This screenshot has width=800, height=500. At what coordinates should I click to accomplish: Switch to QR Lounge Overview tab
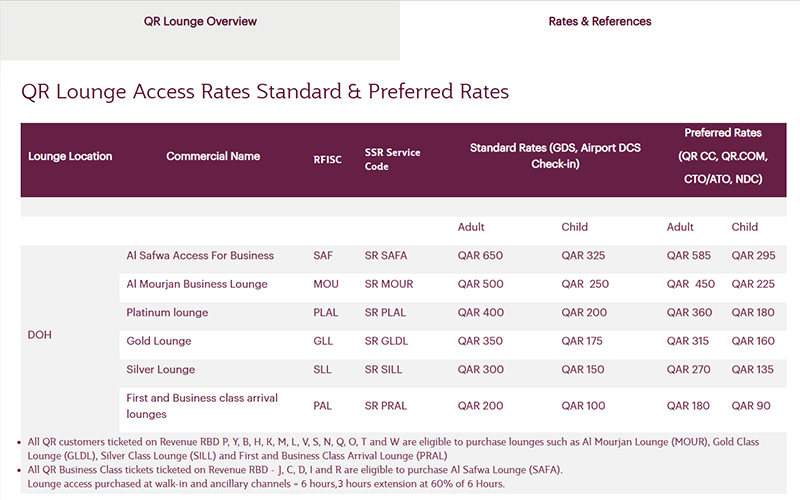tap(199, 21)
